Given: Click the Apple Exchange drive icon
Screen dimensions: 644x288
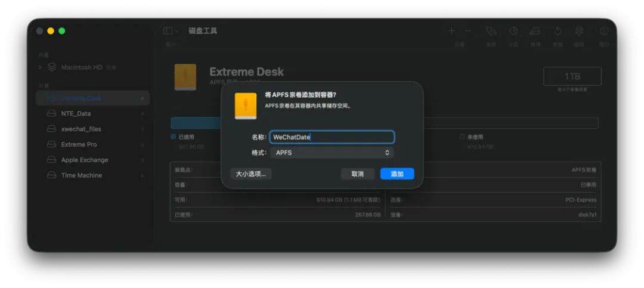Looking at the screenshot, I should click(x=51, y=160).
